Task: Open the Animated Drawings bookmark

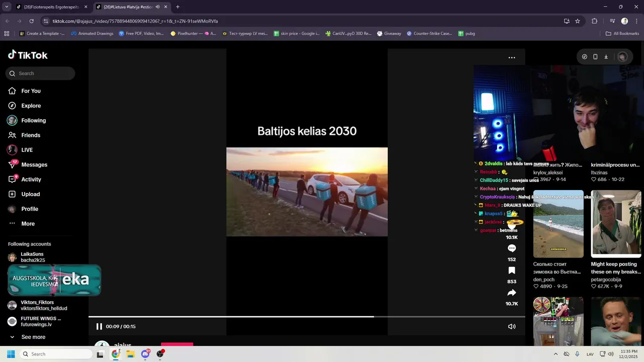Action: click(x=92, y=34)
